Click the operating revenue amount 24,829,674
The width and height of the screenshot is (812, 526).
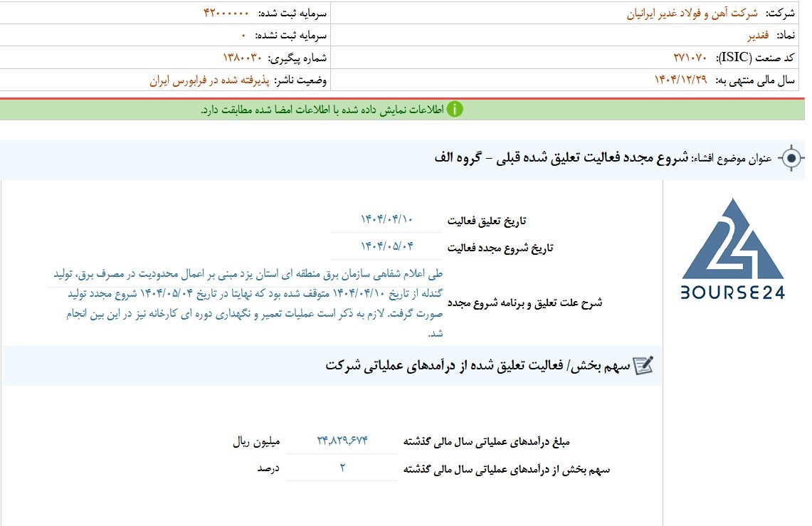(342, 441)
